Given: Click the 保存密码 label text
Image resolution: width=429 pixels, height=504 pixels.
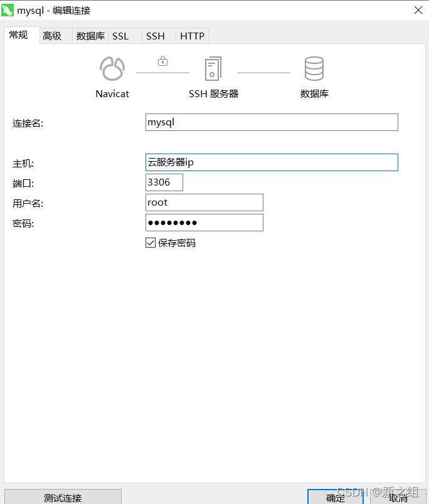Looking at the screenshot, I should [x=176, y=243].
